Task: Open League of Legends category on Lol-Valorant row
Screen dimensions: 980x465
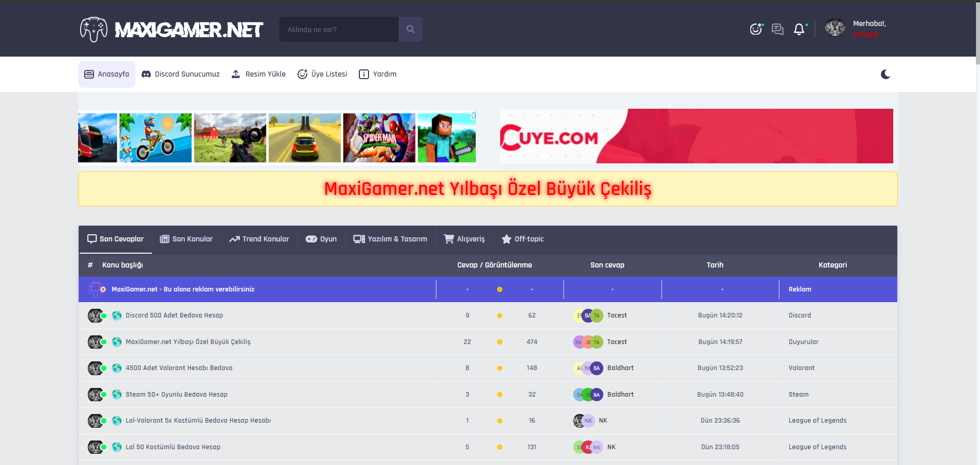Action: click(818, 421)
